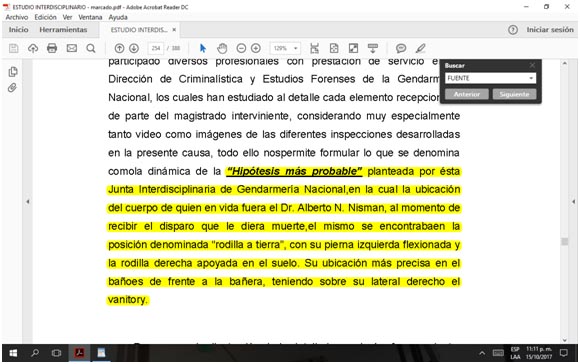Open Windows taskbar search
This screenshot has height=364, width=580.
pyautogui.click(x=35, y=353)
